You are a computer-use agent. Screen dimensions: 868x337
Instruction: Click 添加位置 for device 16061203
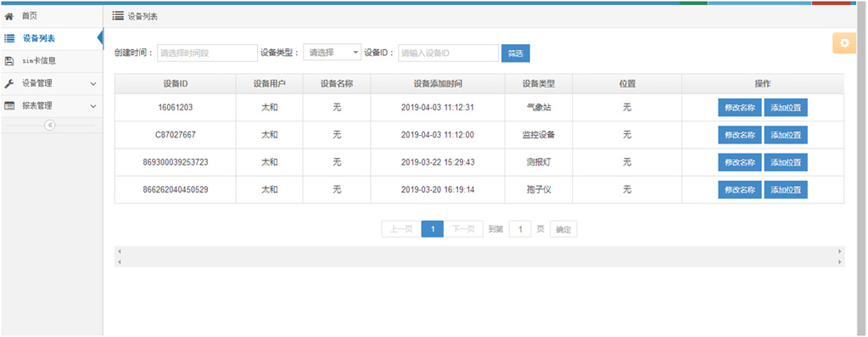click(786, 107)
